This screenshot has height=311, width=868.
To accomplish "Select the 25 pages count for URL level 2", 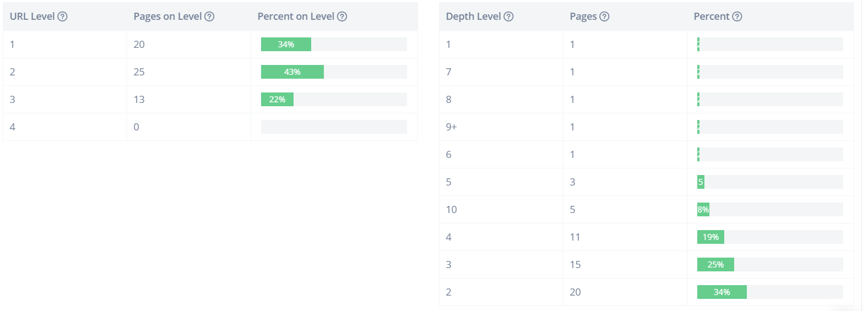I will [139, 72].
